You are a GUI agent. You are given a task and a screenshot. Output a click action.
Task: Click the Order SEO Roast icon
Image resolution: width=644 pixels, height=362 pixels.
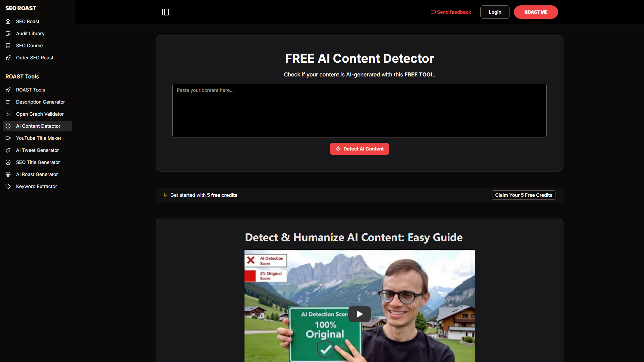pyautogui.click(x=8, y=57)
